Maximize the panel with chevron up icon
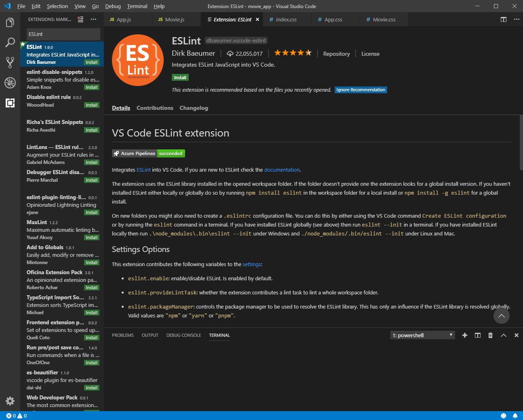The height and width of the screenshot is (420, 523). click(x=504, y=335)
